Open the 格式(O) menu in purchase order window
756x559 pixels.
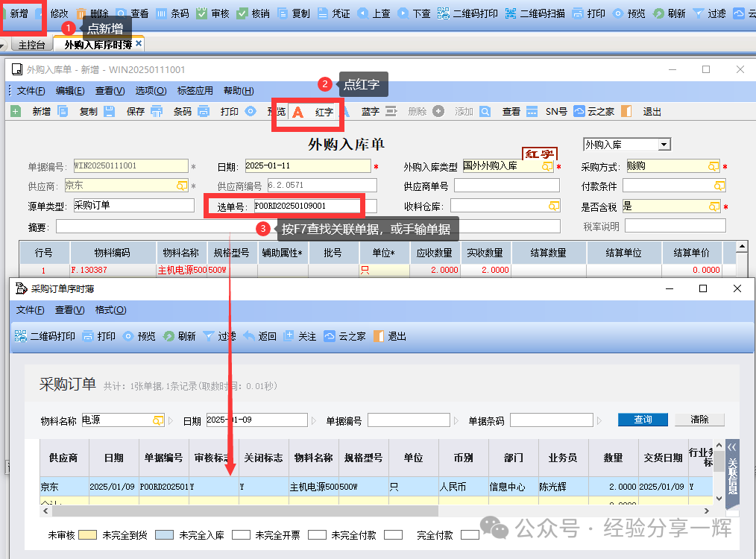[110, 310]
